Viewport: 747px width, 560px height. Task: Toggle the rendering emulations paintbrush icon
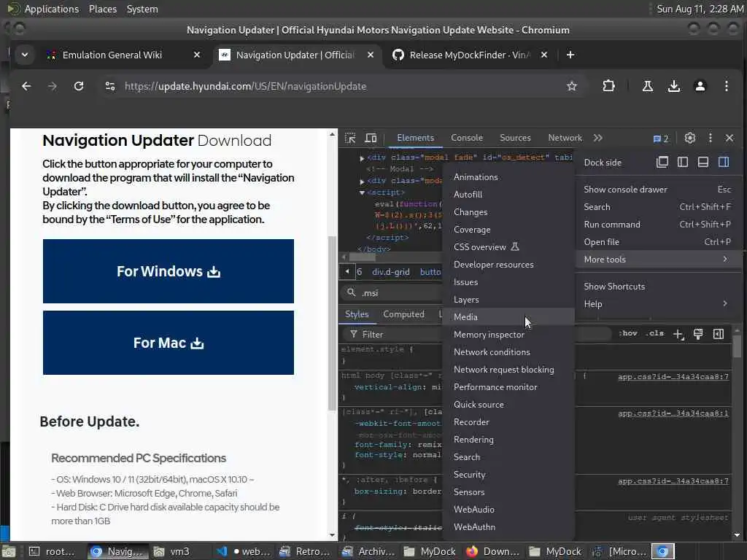(698, 334)
